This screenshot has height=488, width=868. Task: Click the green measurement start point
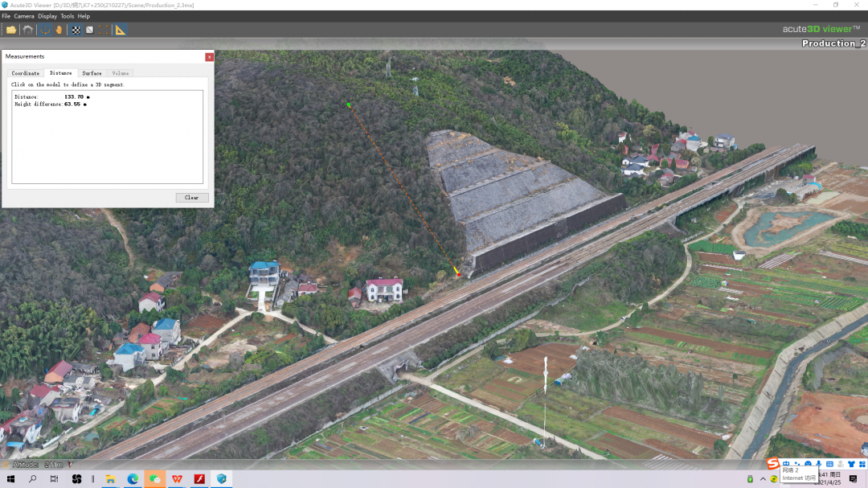point(348,105)
